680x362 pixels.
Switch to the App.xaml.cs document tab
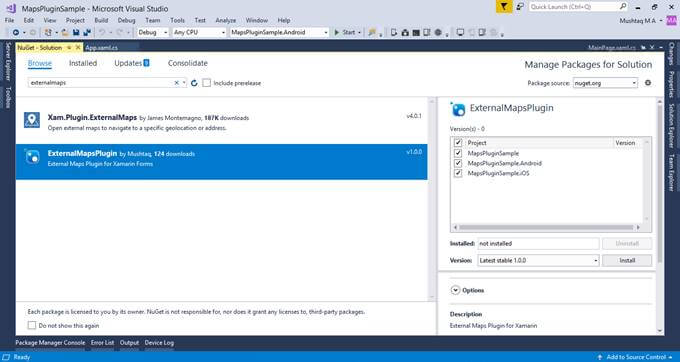pos(101,48)
